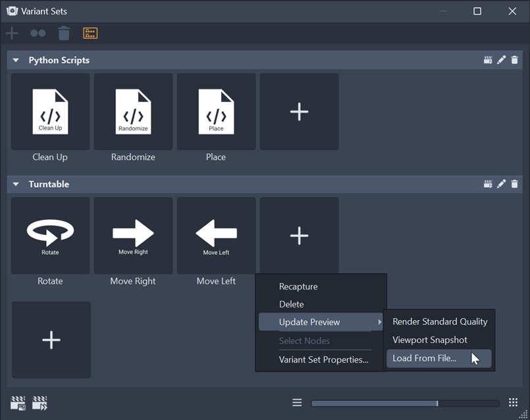Click the Python Scripts header label

click(59, 60)
